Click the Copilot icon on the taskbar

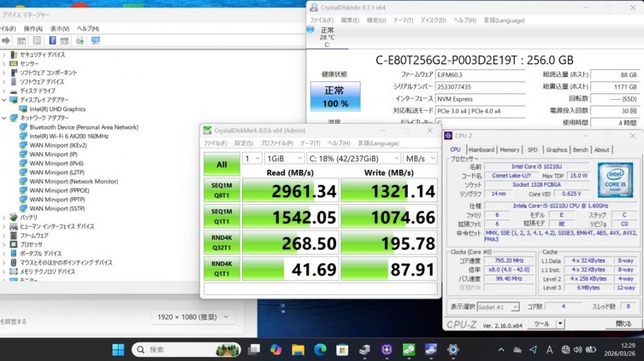(x=276, y=349)
